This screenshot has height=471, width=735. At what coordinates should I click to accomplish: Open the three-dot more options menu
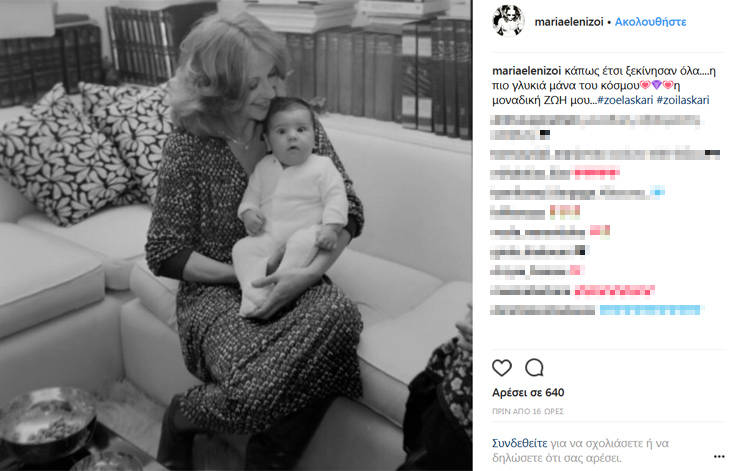click(x=719, y=456)
